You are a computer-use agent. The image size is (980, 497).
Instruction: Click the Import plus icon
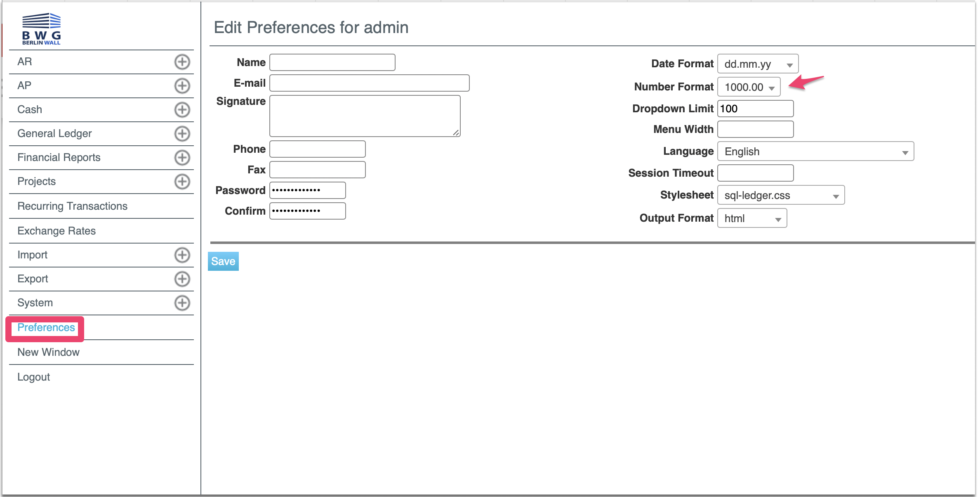point(182,255)
